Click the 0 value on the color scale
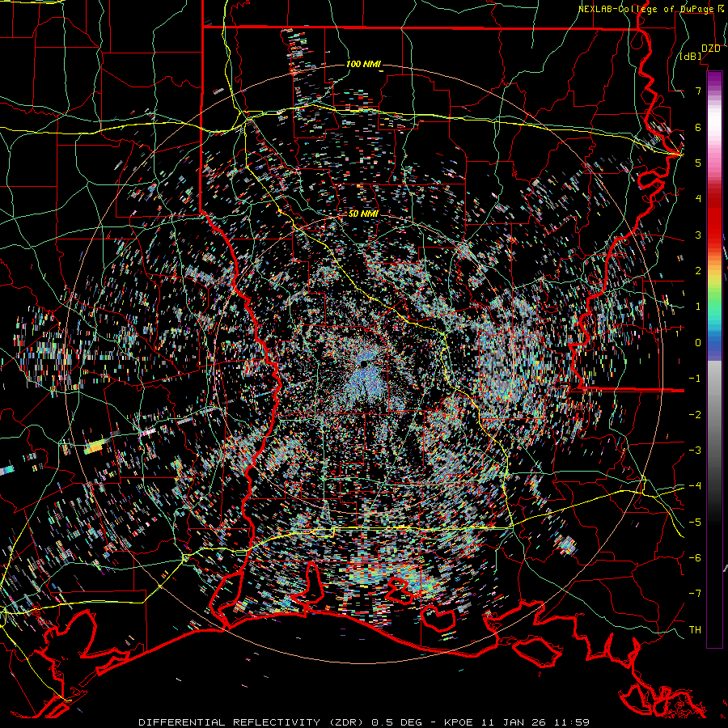728x728 pixels. click(x=698, y=343)
